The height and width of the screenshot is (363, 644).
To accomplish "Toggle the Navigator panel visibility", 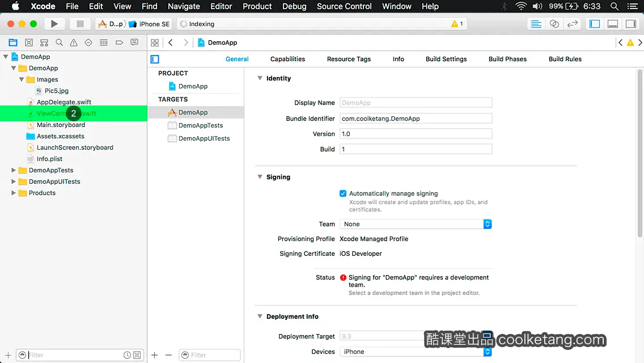I will tap(595, 24).
